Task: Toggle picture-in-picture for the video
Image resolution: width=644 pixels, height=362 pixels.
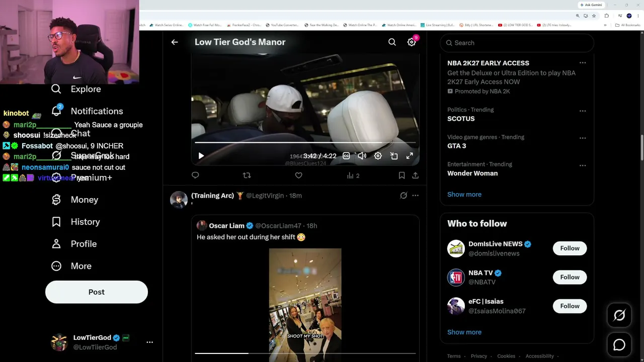Action: 394,156
